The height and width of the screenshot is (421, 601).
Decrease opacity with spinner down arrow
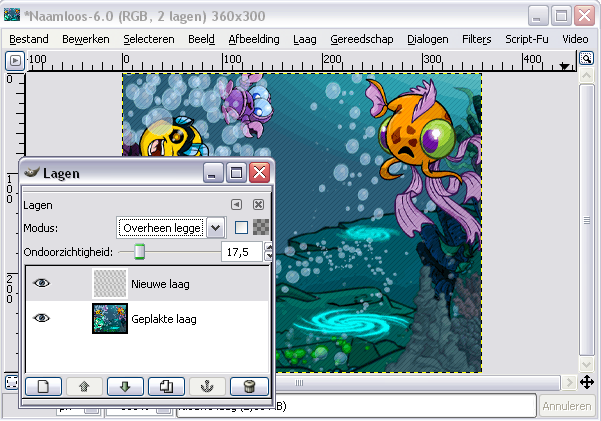click(269, 256)
